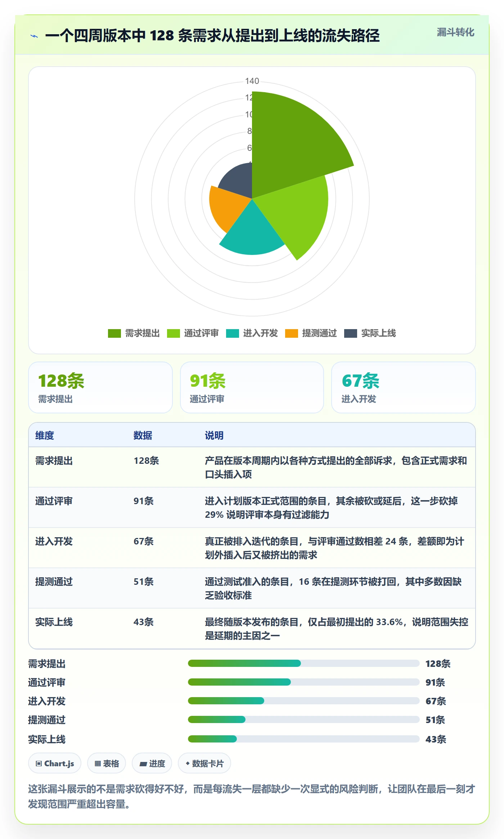The width and height of the screenshot is (504, 839).
Task: Click the 通过评审 progress bar
Action: tap(304, 682)
